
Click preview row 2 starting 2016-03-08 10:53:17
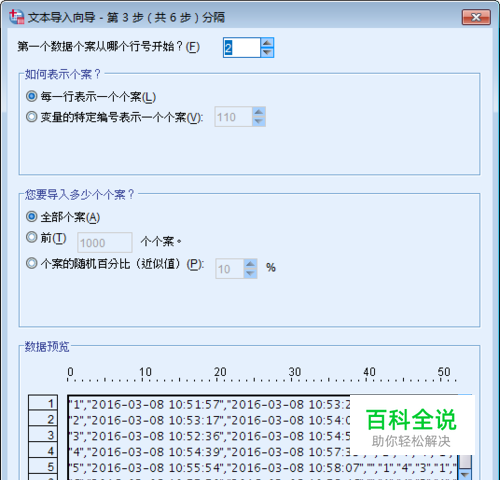(x=209, y=420)
